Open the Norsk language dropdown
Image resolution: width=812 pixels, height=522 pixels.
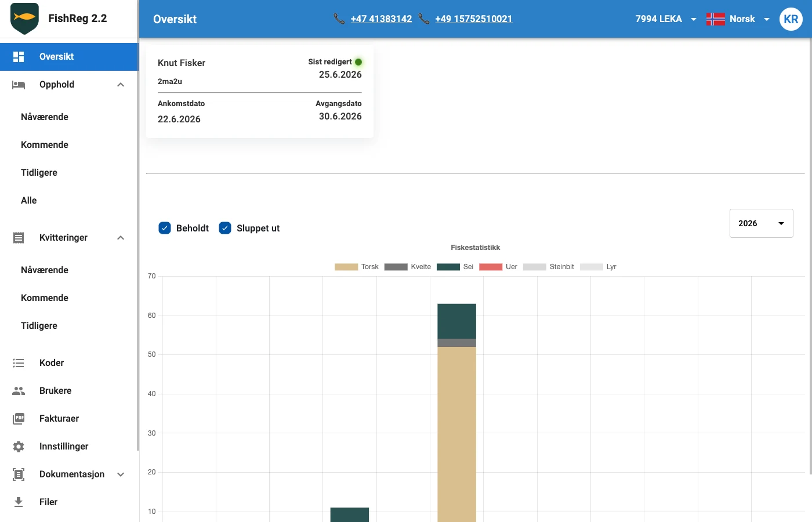tap(738, 19)
